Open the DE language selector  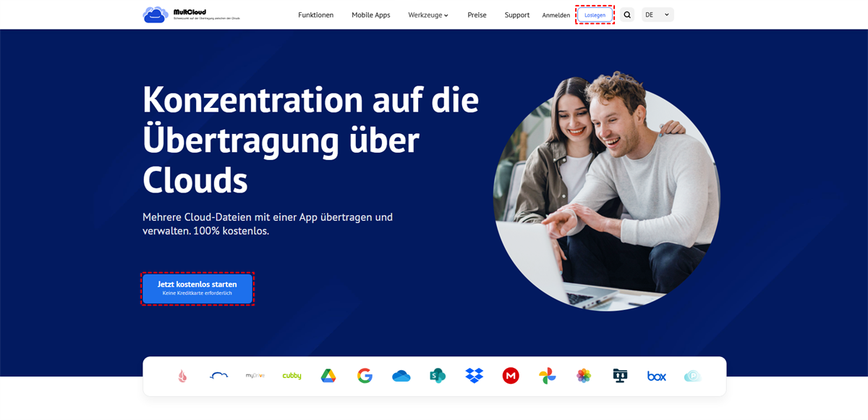(x=658, y=14)
